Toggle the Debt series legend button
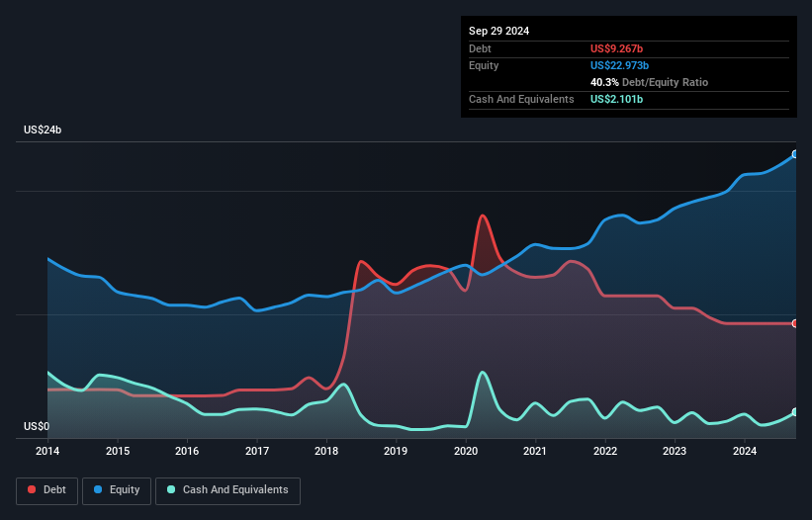The height and width of the screenshot is (520, 812). point(46,490)
